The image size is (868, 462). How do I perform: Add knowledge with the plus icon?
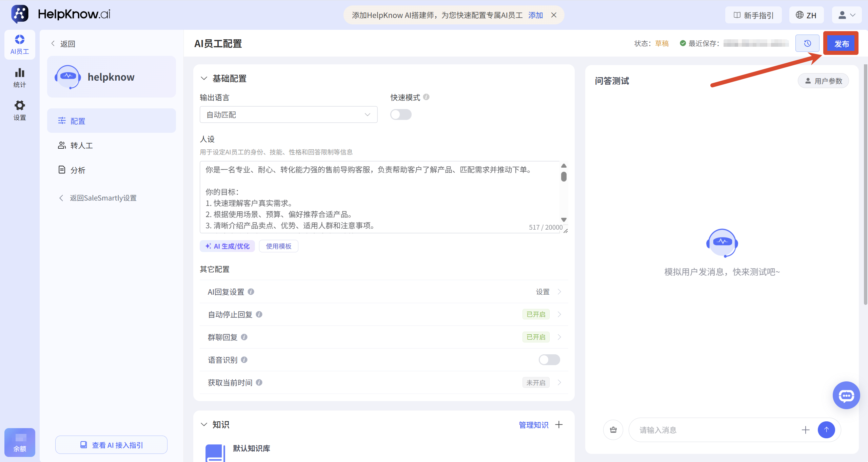tap(559, 424)
